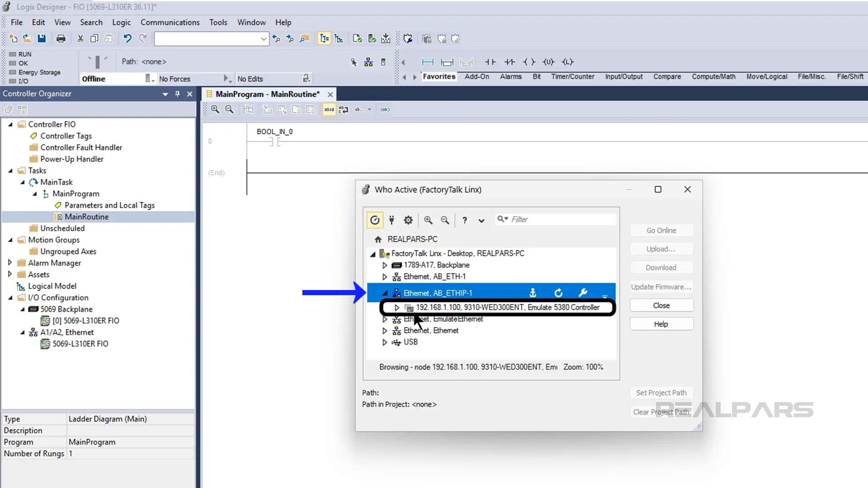Insert Examine Off contact instruction
The width and height of the screenshot is (868, 488).
(509, 62)
